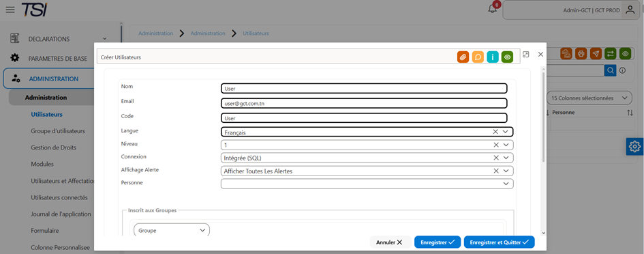
Task: Expand the dialog with the fullscreen icon
Action: [525, 55]
